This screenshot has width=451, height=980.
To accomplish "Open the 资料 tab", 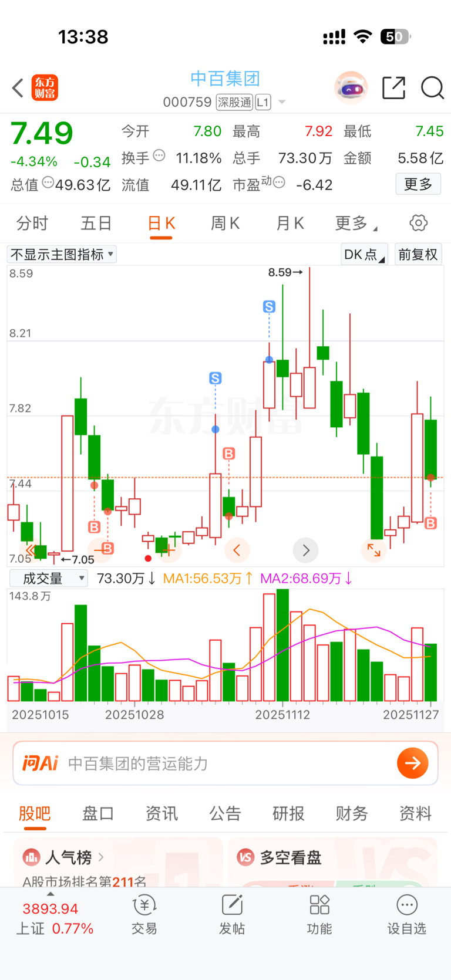I will click(415, 813).
